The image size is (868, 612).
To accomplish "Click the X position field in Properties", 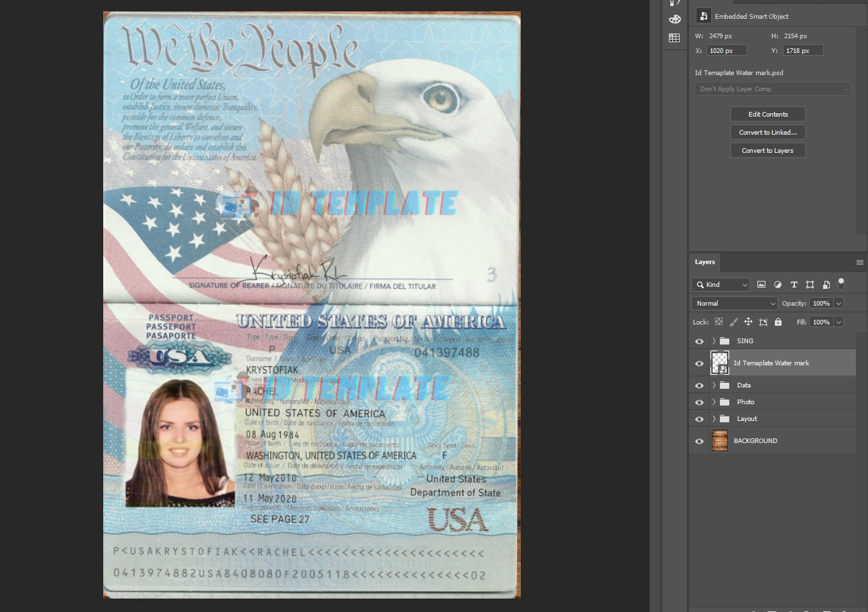I will tap(727, 50).
